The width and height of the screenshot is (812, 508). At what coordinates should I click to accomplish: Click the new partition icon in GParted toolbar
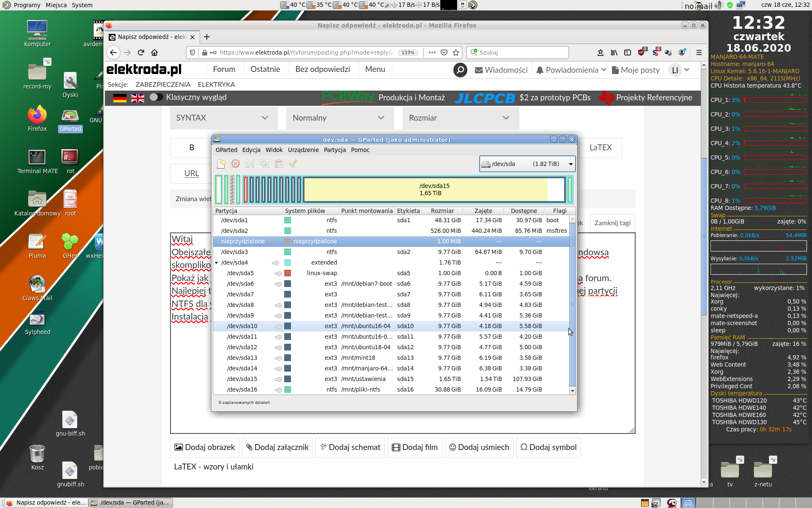tap(221, 164)
